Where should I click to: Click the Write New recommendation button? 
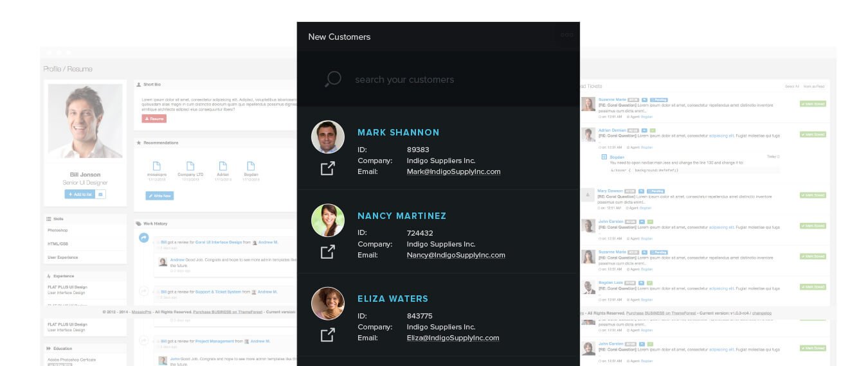(159, 196)
